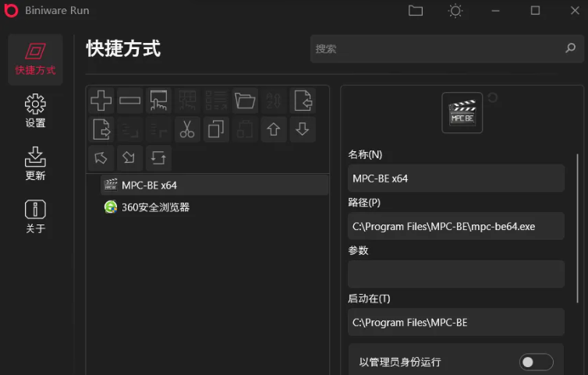The width and height of the screenshot is (588, 375).
Task: Open the 更新 sidebar tab
Action: 35,164
